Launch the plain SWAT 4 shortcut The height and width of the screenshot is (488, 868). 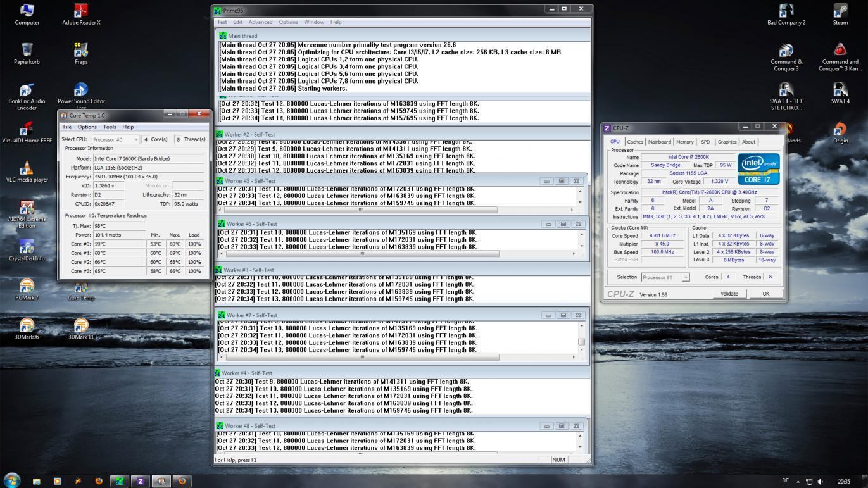840,92
